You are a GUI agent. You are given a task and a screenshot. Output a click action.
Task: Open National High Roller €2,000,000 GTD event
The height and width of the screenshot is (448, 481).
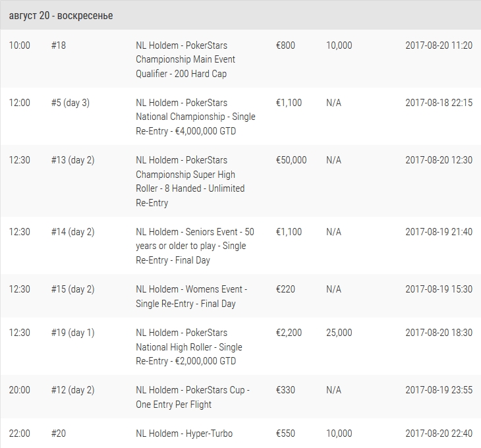point(189,347)
